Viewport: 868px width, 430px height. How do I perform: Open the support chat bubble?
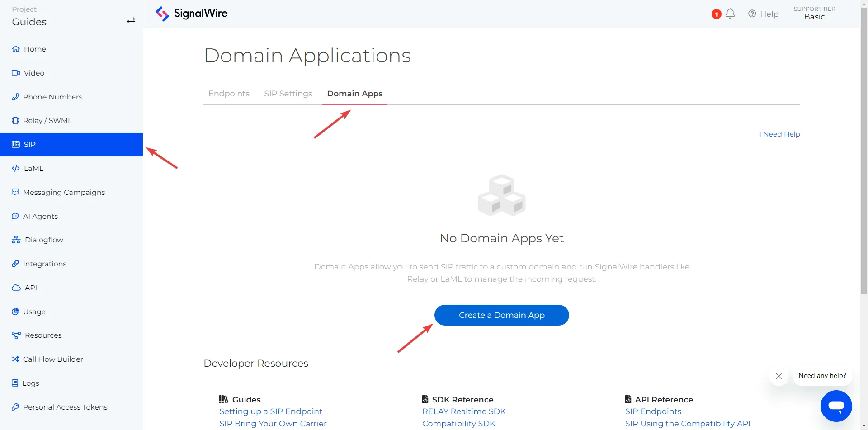point(836,406)
